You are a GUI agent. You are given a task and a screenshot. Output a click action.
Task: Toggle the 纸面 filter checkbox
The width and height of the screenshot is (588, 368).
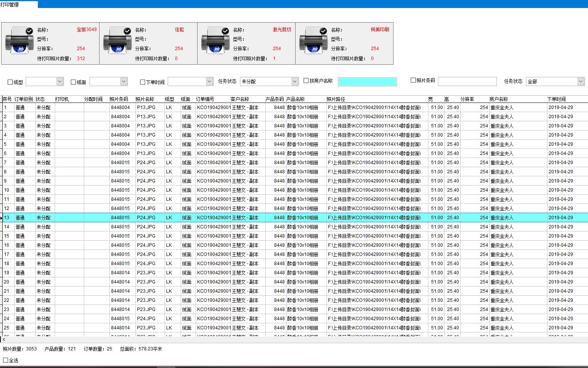click(73, 82)
